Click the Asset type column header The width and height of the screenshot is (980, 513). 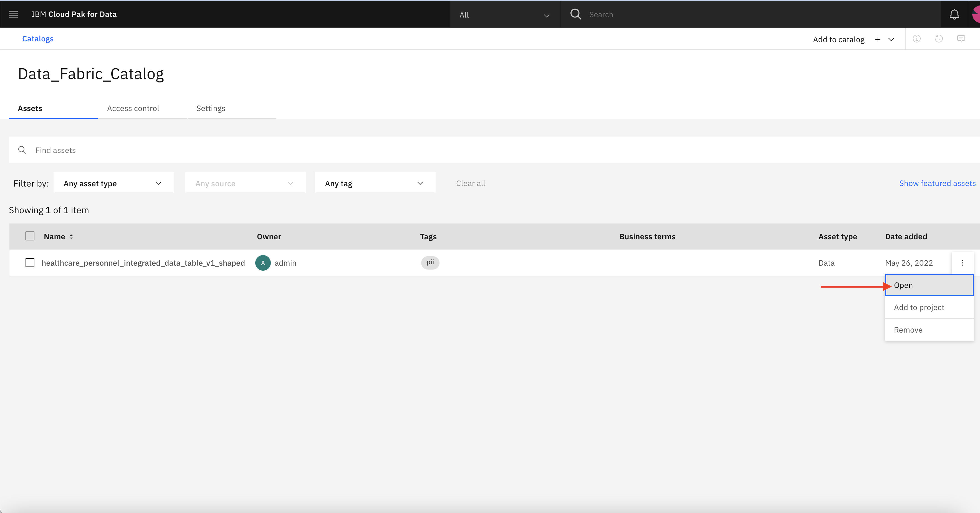[x=838, y=237]
